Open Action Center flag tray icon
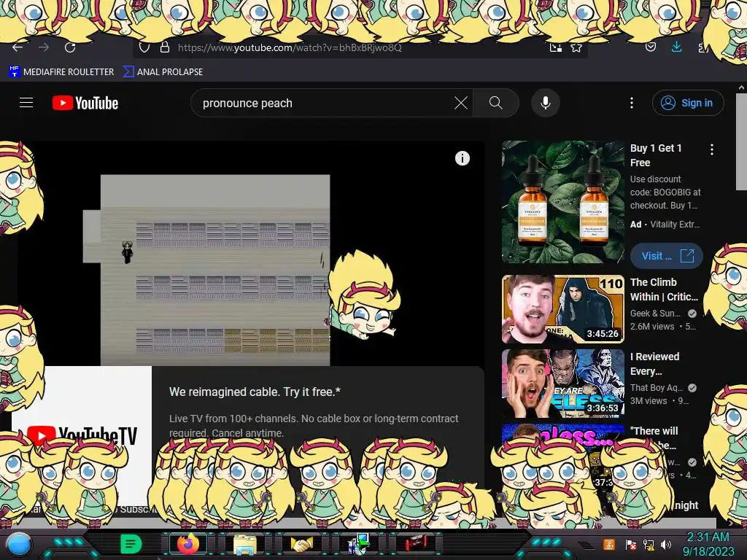Viewport: 747px width, 560px height. (630, 545)
